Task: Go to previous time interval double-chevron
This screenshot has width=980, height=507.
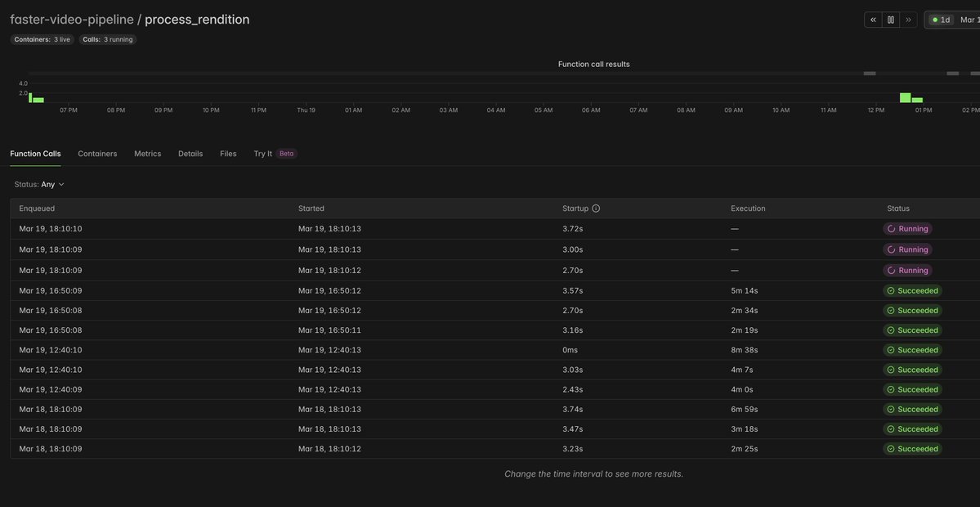Action: coord(873,20)
